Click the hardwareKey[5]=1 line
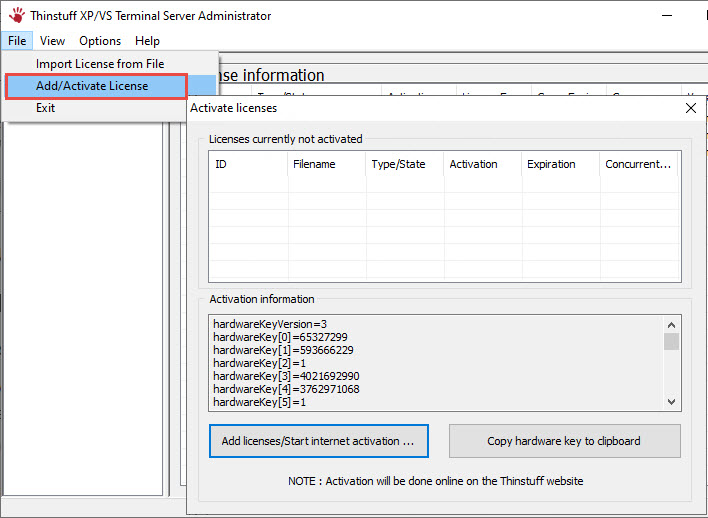 click(x=260, y=402)
